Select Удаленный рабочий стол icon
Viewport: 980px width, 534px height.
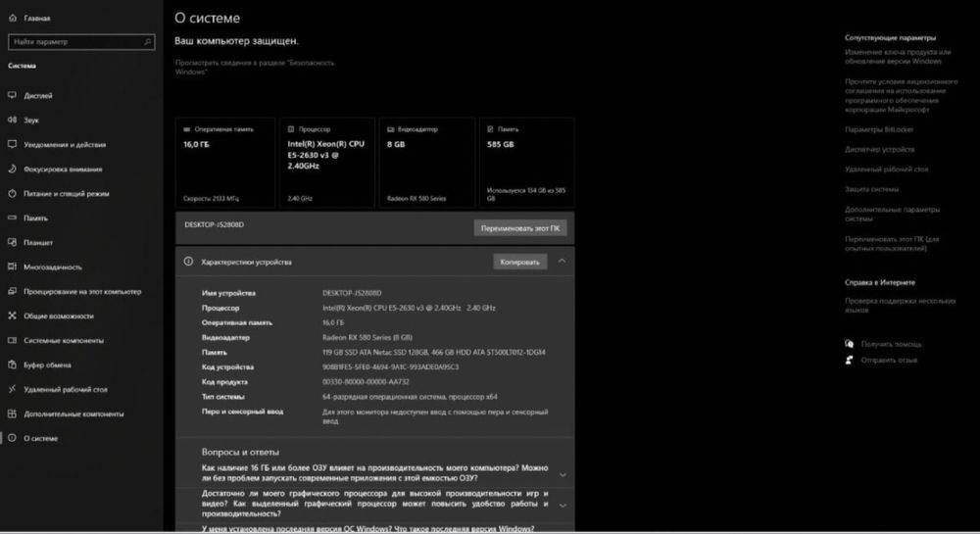tap(12, 389)
